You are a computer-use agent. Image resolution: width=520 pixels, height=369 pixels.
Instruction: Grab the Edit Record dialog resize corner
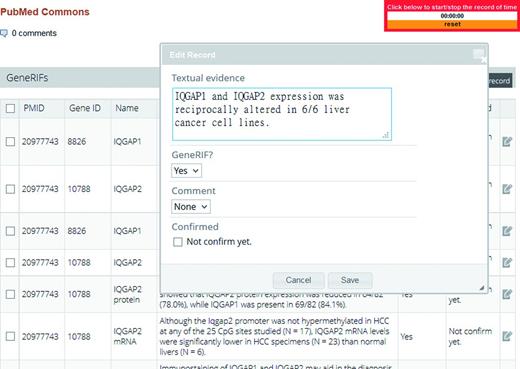point(482,288)
